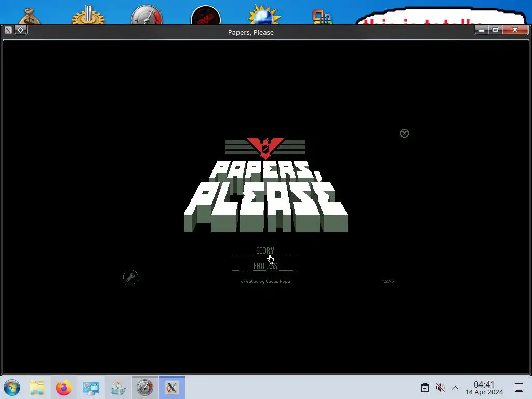Click the dark red round desktop icon
This screenshot has height=399, width=532.
[x=206, y=15]
